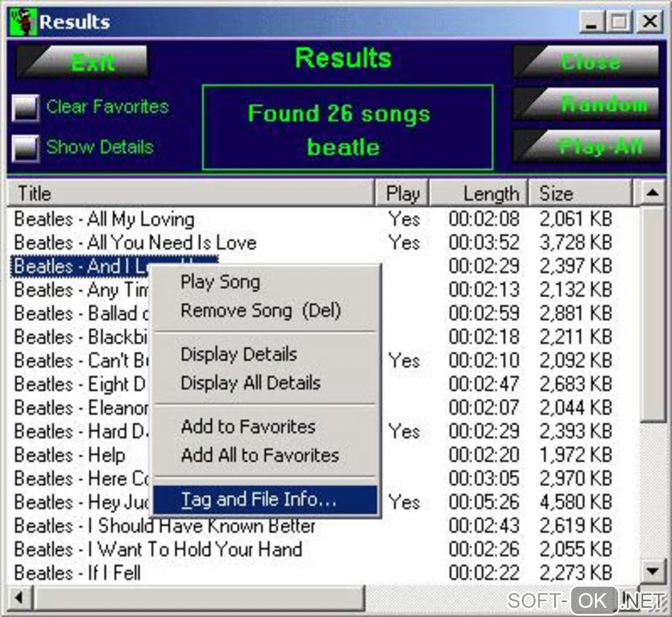672x617 pixels.
Task: Select Beatles - I Want To Hold Your Hand
Action: click(x=158, y=549)
